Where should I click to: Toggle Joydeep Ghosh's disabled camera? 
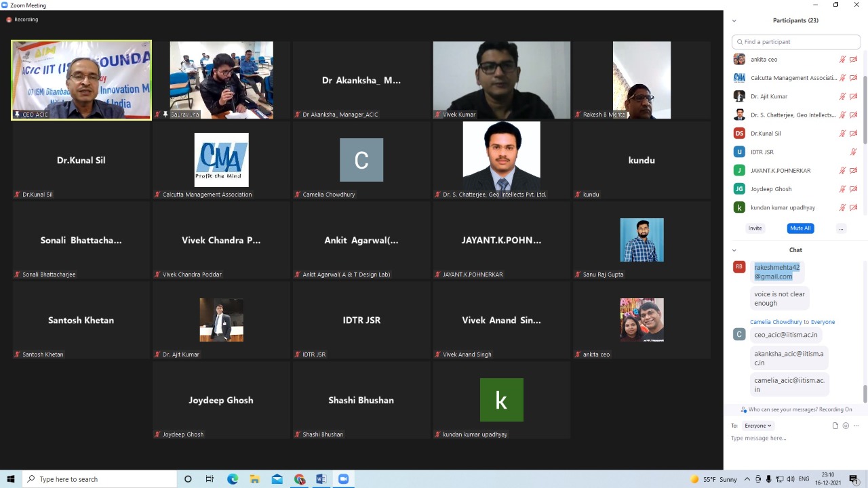click(x=853, y=188)
